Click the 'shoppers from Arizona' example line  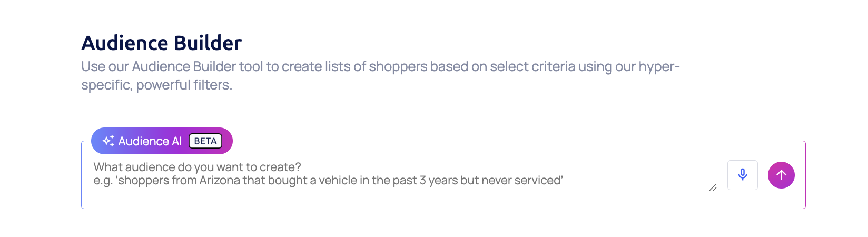(328, 181)
